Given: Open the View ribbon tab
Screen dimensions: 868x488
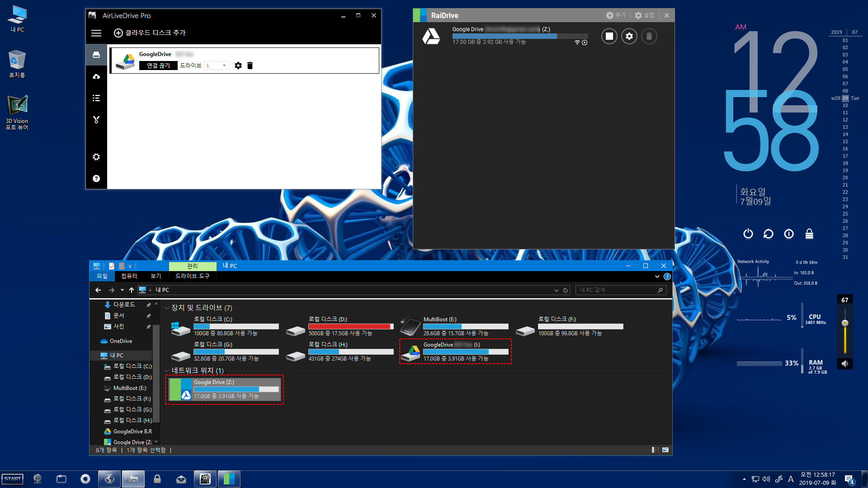Looking at the screenshot, I should click(x=156, y=276).
